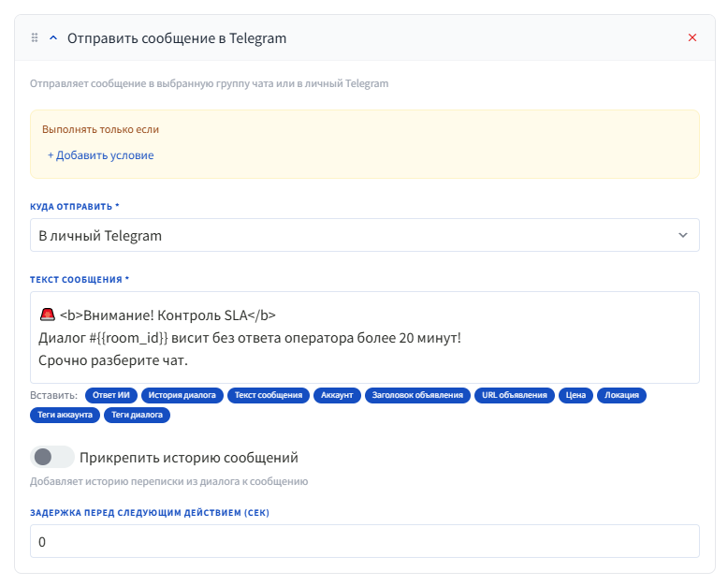Insert the "Теги диалога" variable chip
Image resolution: width=728 pixels, height=586 pixels.
click(x=137, y=415)
